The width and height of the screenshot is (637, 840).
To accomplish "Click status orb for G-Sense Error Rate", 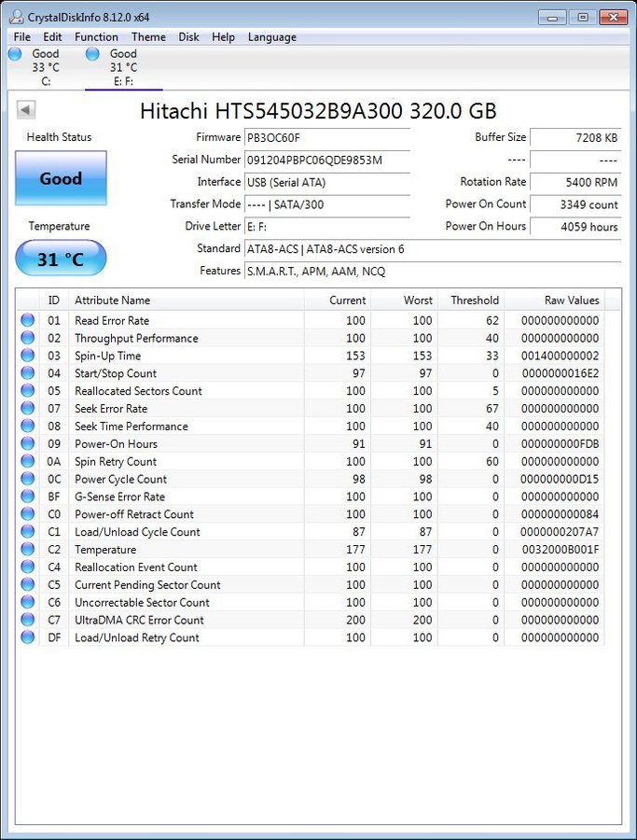I will pos(27,497).
